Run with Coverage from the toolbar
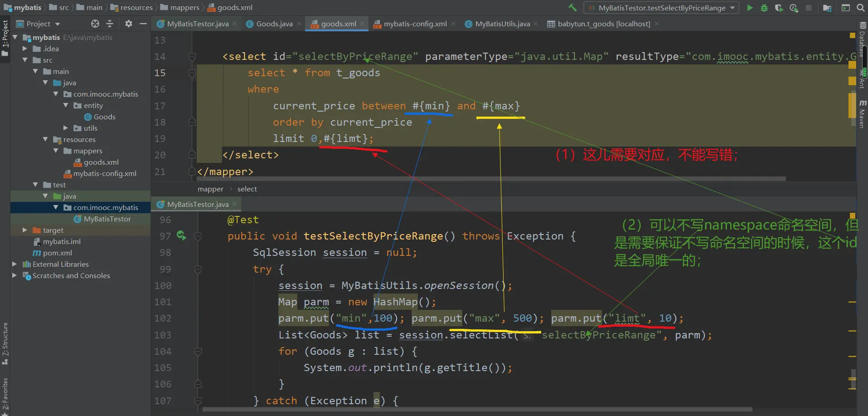Screen dimensions: 868x416 click(779, 8)
